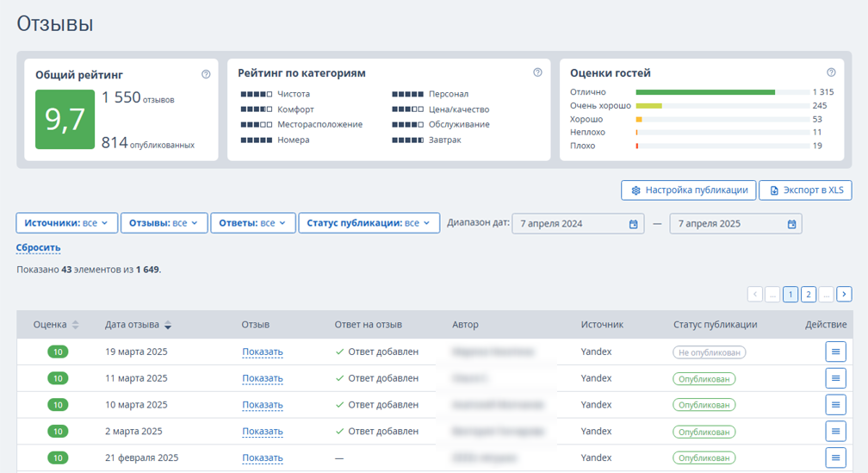This screenshot has width=868, height=473.
Task: Go to pagination page 1
Action: click(790, 294)
